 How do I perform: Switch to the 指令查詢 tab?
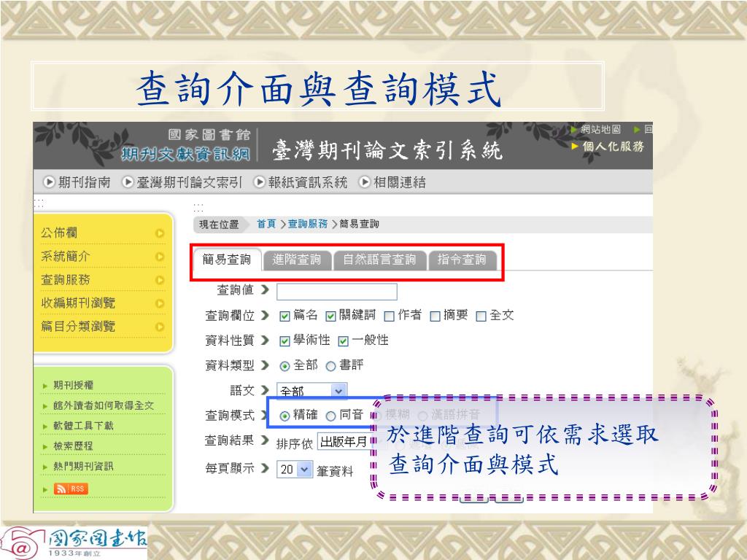[462, 260]
